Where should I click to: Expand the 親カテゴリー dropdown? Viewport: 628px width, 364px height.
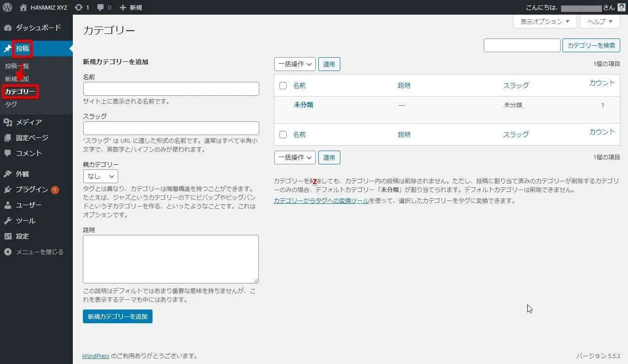pyautogui.click(x=100, y=176)
